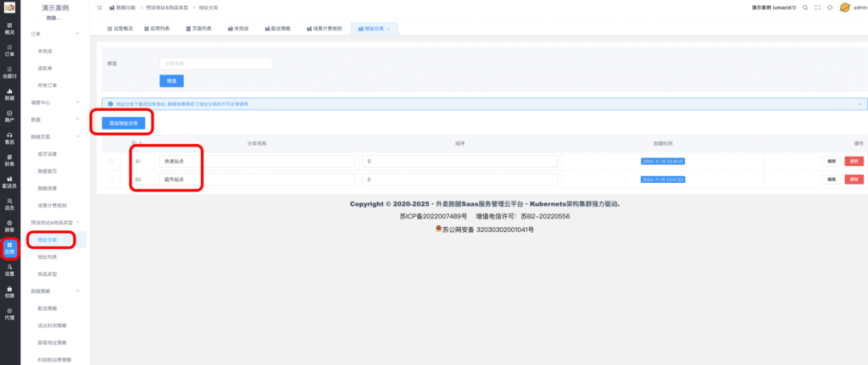Viewport: 868px width, 365px height.
Task: Click 编辑 for the 超市站点 row
Action: click(831, 180)
